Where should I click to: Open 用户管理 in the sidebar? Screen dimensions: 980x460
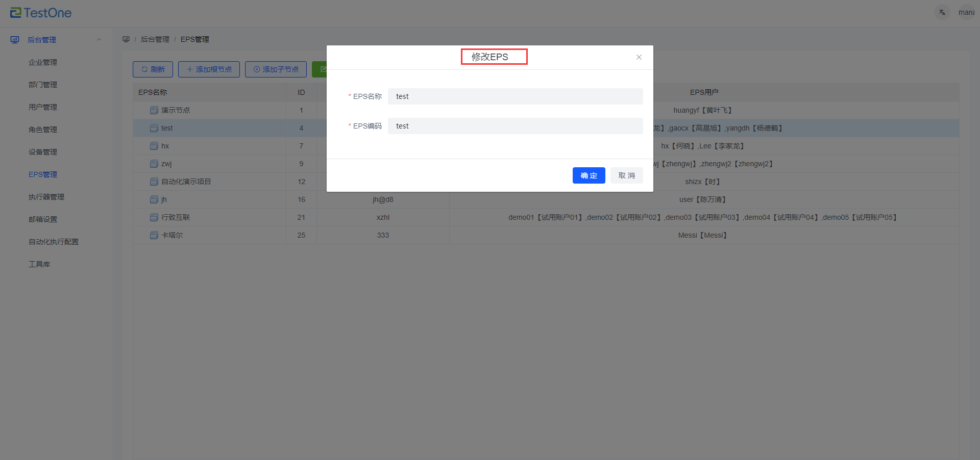coord(43,107)
